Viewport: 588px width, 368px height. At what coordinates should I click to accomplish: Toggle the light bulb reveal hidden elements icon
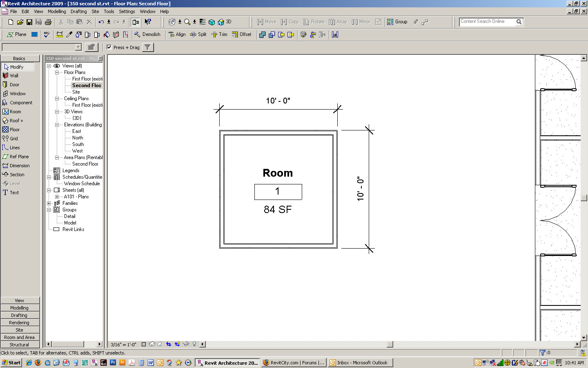tap(194, 344)
